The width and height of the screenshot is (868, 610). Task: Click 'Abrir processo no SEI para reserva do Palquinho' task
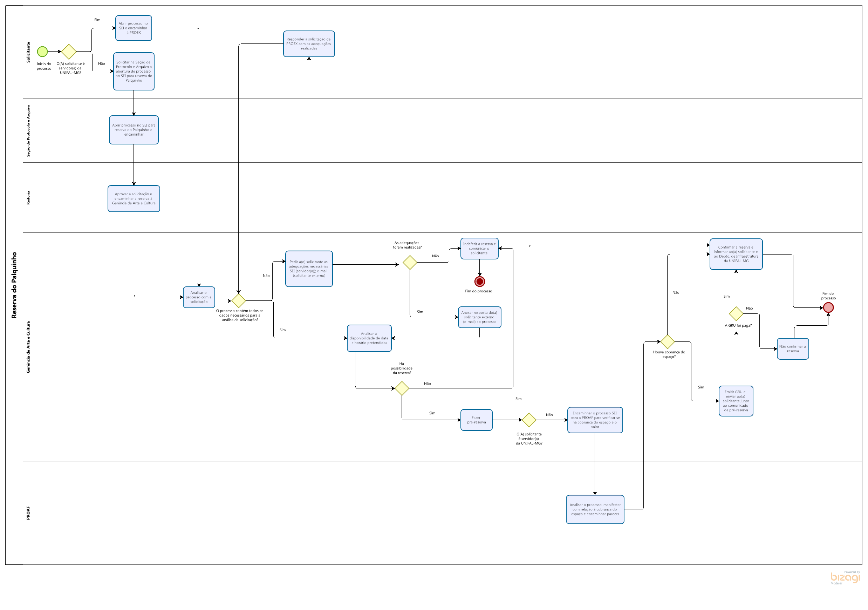point(134,130)
